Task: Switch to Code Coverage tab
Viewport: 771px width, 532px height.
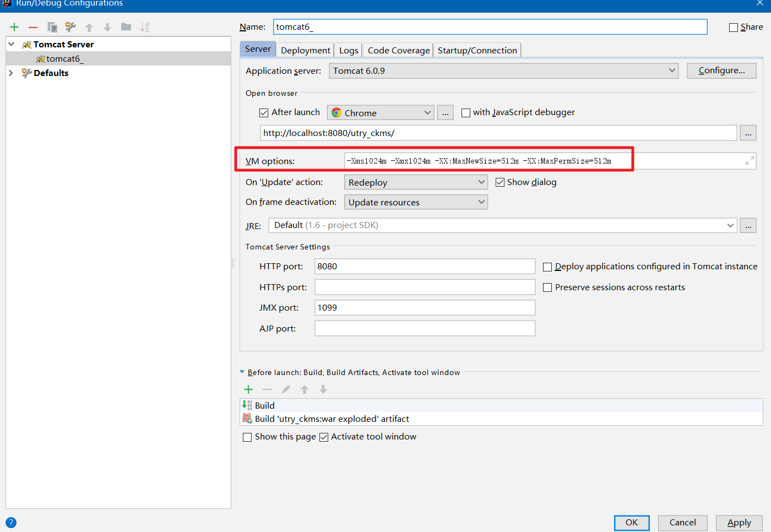Action: pos(399,50)
